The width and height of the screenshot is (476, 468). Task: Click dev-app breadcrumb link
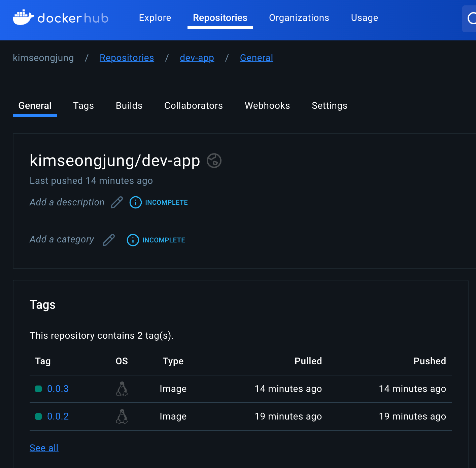tap(197, 58)
